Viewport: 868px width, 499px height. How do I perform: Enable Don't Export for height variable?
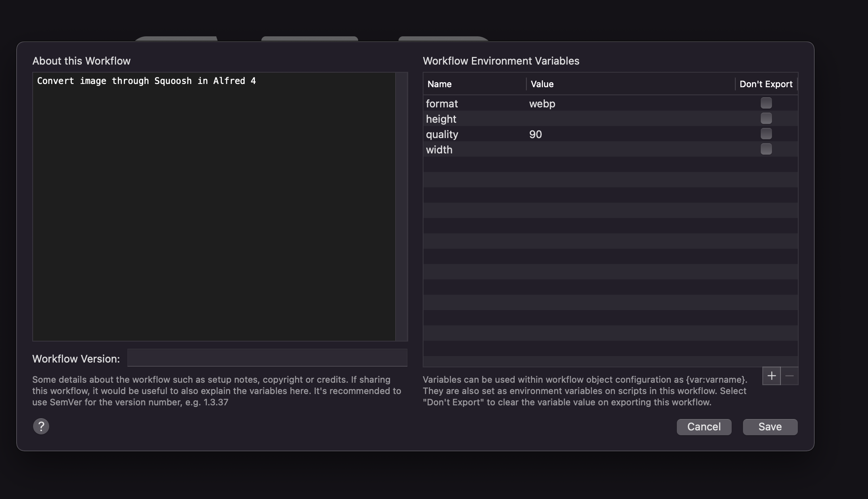[x=766, y=118]
